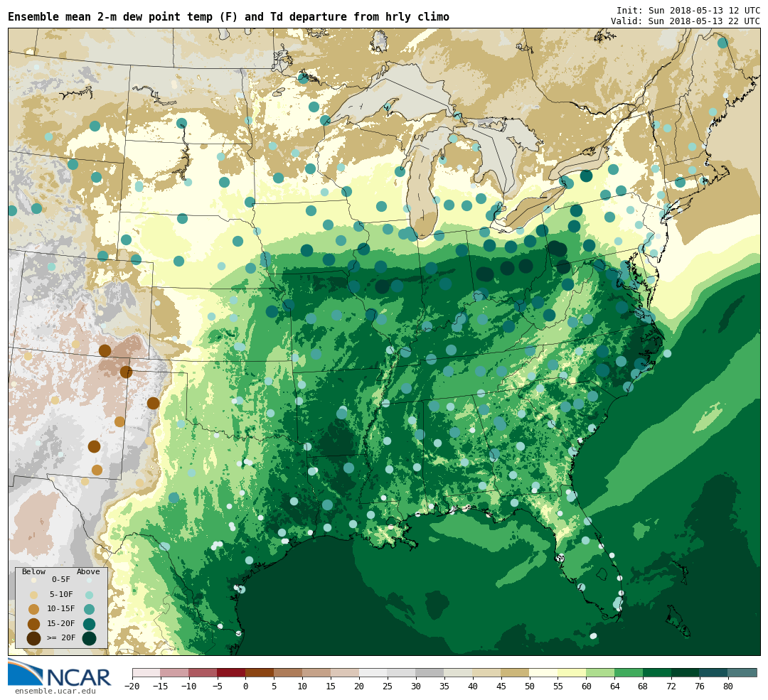Click the "0-5F" legend label
Viewport: 768px width, 700px height.
pos(61,580)
